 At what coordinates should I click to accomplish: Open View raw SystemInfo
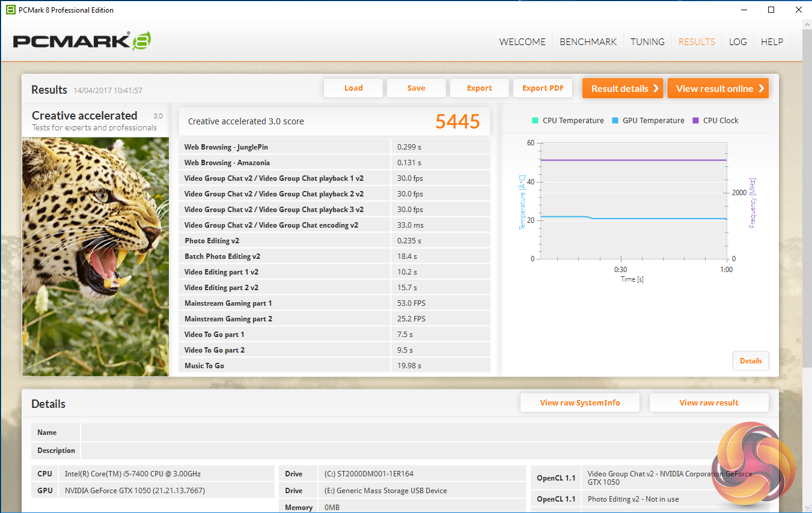(579, 403)
